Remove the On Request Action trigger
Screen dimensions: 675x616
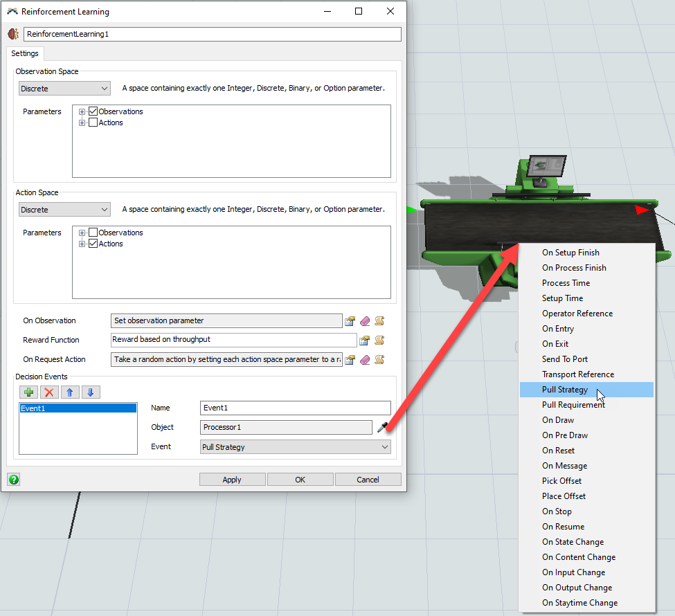[x=365, y=360]
